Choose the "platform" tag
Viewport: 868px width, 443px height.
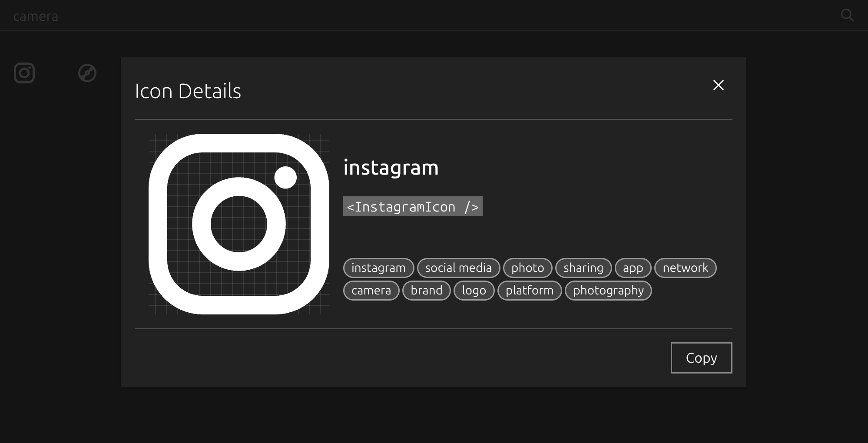coord(530,291)
